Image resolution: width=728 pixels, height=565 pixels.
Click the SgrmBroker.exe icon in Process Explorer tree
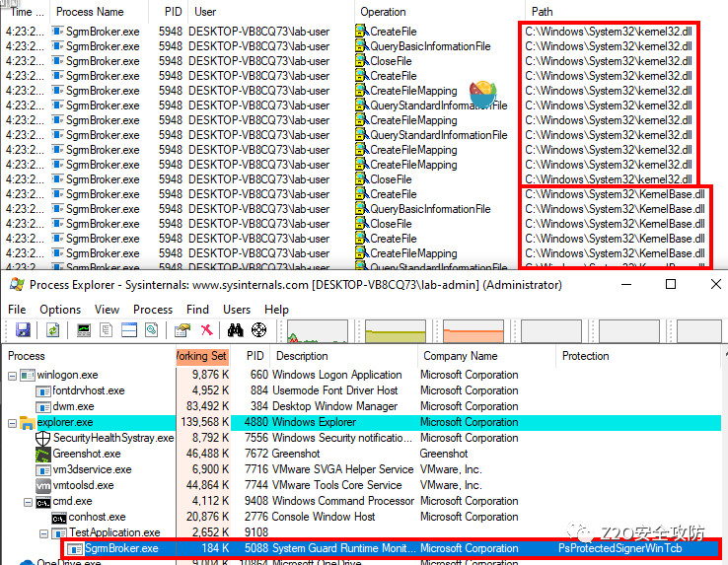pos(75,549)
